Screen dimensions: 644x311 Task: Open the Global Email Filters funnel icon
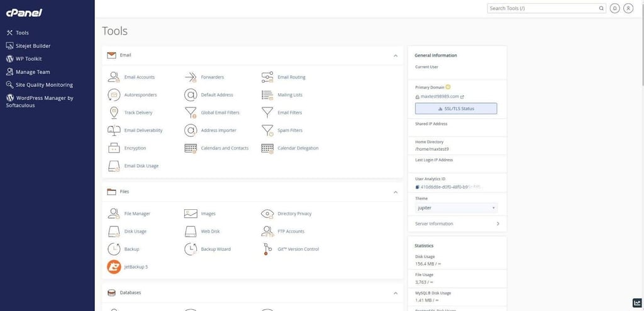tap(191, 112)
